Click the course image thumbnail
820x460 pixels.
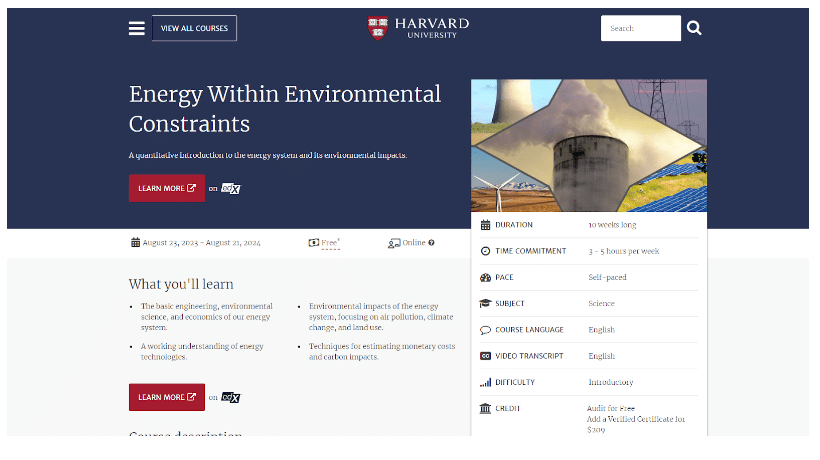coord(589,145)
